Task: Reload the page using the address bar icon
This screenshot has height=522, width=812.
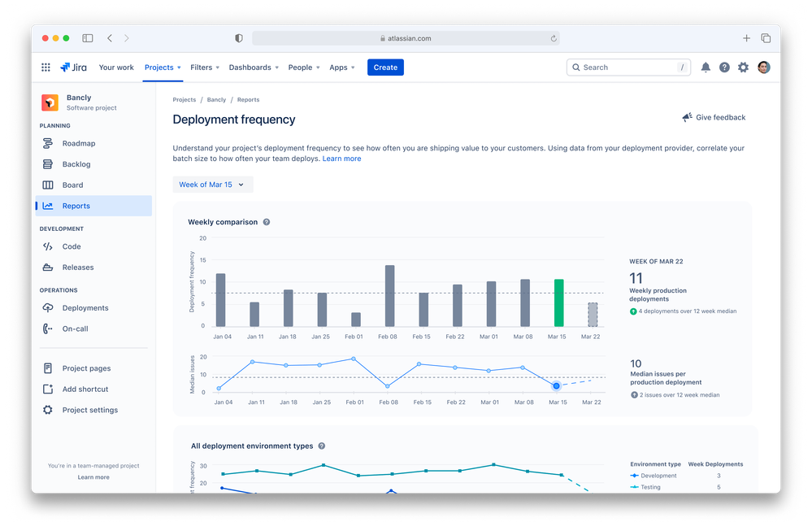Action: [554, 38]
